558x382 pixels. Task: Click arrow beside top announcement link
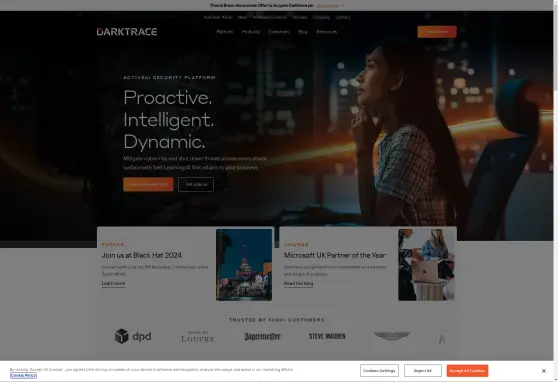(342, 5)
